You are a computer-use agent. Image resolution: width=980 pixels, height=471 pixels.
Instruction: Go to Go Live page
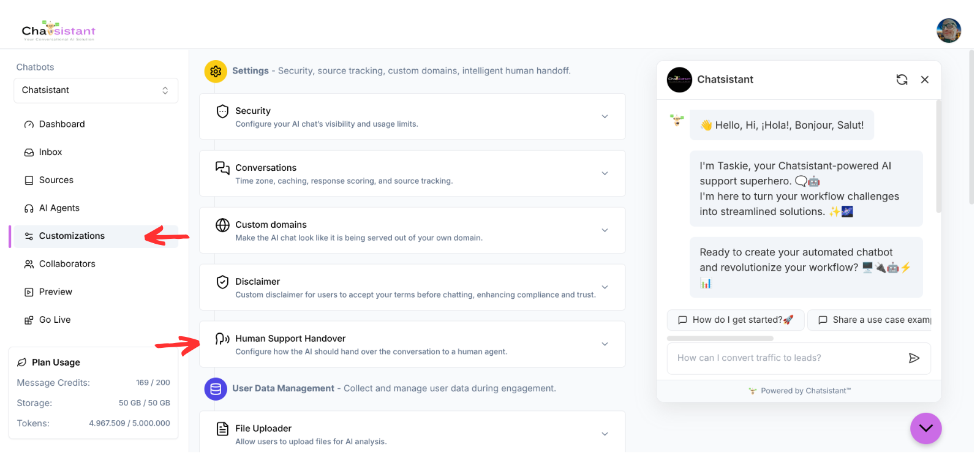[96, 320]
